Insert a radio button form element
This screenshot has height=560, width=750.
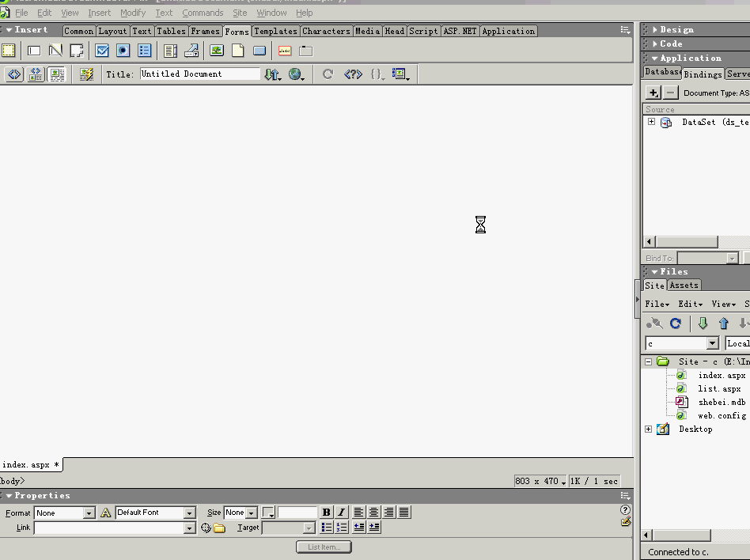(123, 51)
